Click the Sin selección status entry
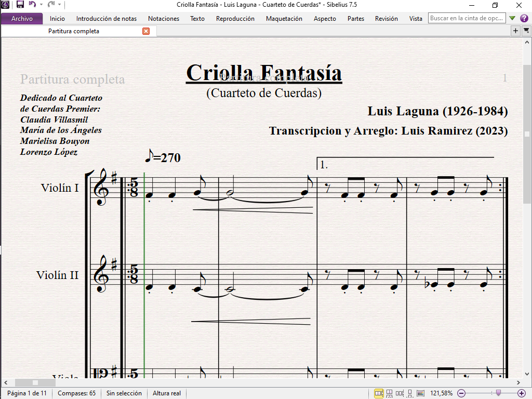Screen dimensions: 532x399 coord(124,393)
